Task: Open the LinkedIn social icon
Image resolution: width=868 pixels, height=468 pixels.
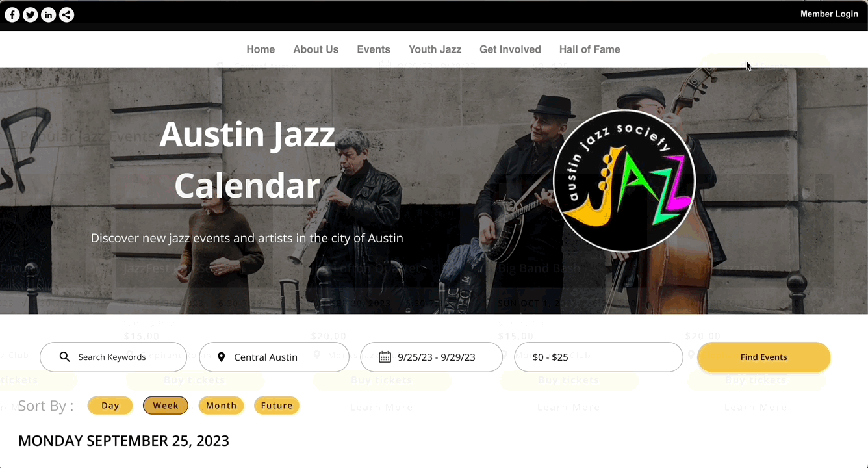Action: tap(49, 15)
